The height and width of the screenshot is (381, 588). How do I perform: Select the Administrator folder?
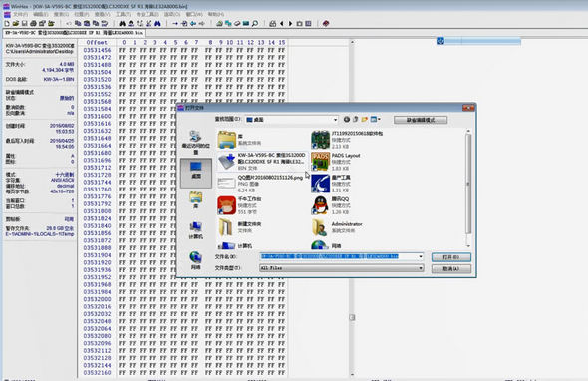click(x=337, y=227)
